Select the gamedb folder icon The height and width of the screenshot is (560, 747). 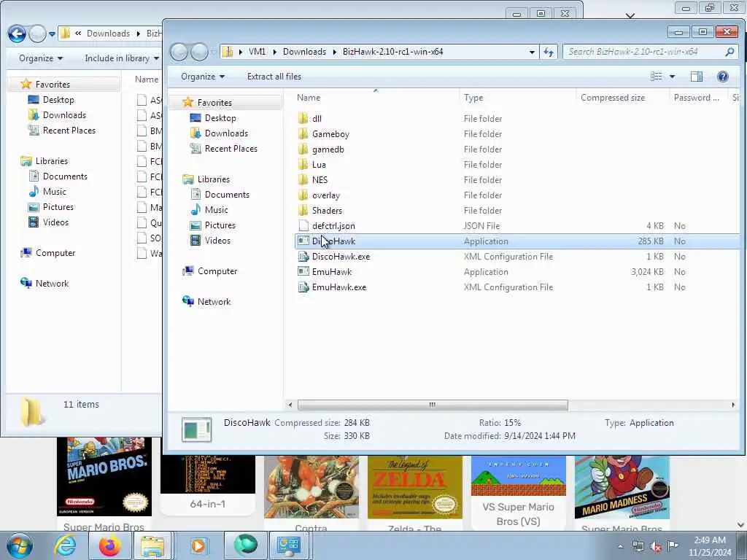(x=303, y=149)
